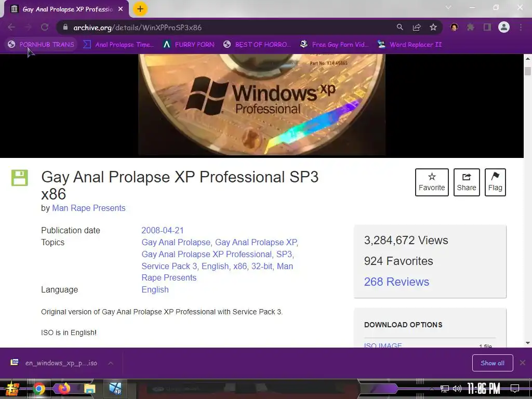The height and width of the screenshot is (399, 532).
Task: Open the English topic link in Topics
Action: pyautogui.click(x=215, y=266)
